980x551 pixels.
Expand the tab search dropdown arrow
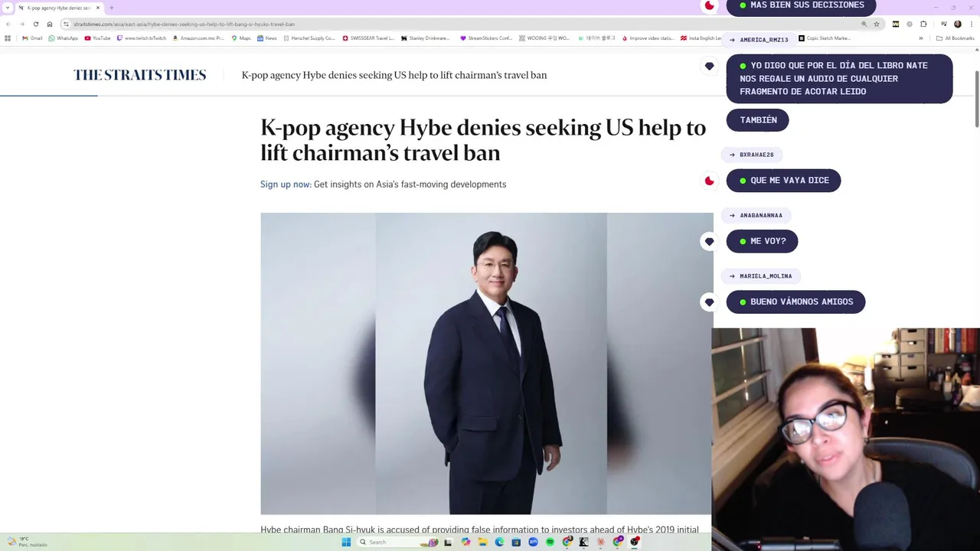pyautogui.click(x=8, y=8)
